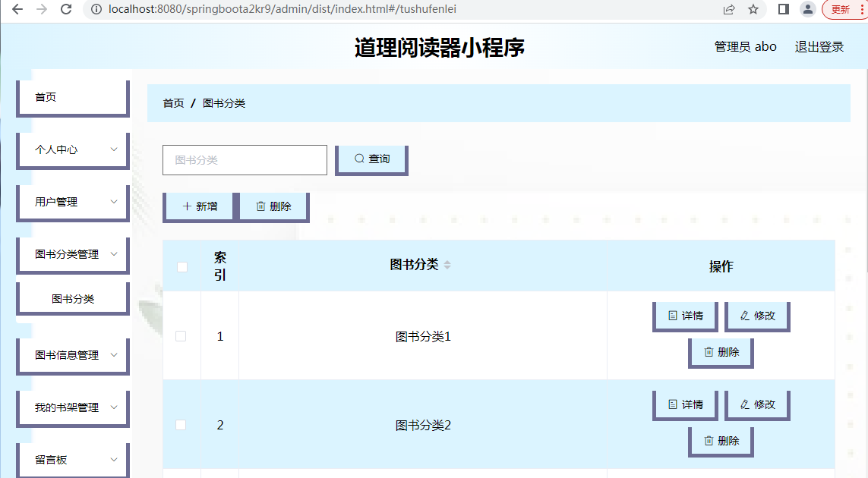Click sort arrows on 图书分类 column header
Screen dimensions: 868x478
coord(447,265)
